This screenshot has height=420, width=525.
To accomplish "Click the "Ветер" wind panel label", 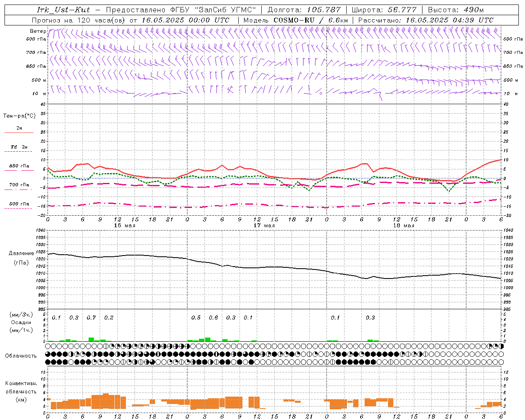I will coord(38,31).
